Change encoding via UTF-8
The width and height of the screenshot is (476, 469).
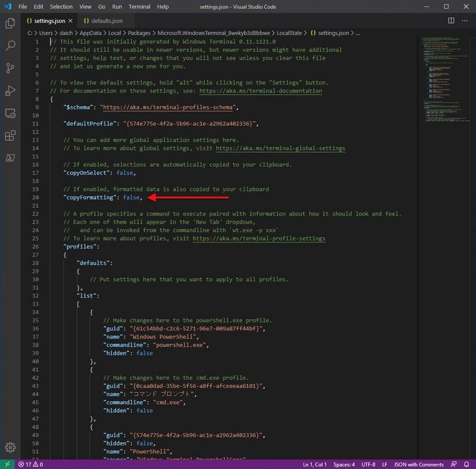368,464
